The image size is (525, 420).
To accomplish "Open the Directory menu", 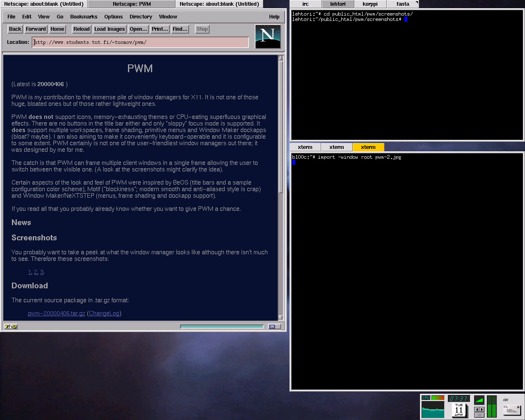I will click(x=141, y=17).
